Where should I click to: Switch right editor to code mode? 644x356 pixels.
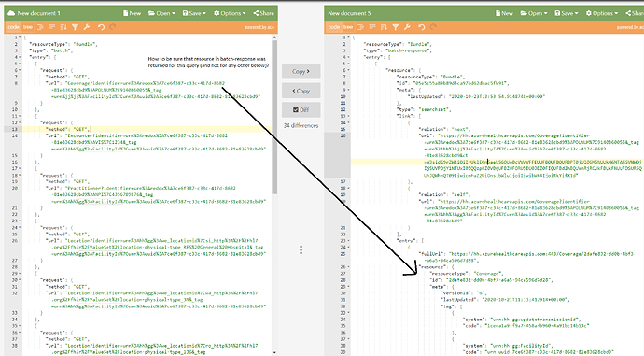click(x=334, y=27)
